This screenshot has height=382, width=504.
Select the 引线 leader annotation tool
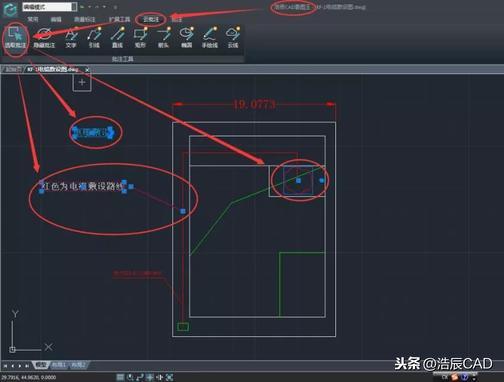(94, 38)
